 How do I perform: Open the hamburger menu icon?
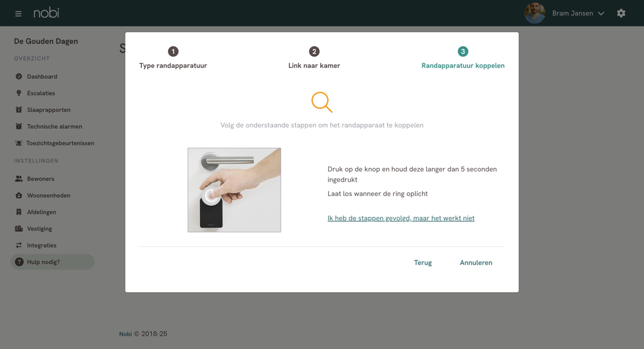18,14
